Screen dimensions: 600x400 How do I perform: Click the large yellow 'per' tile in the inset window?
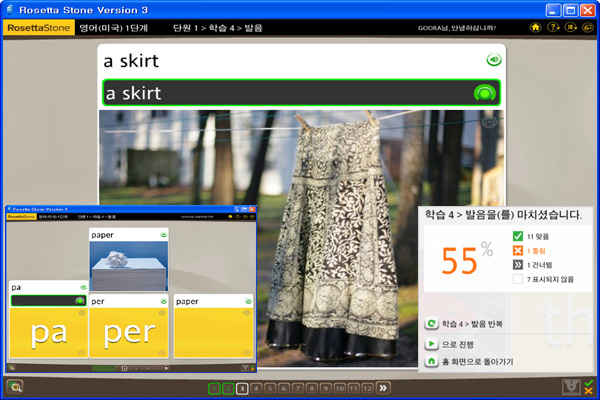coord(129,333)
